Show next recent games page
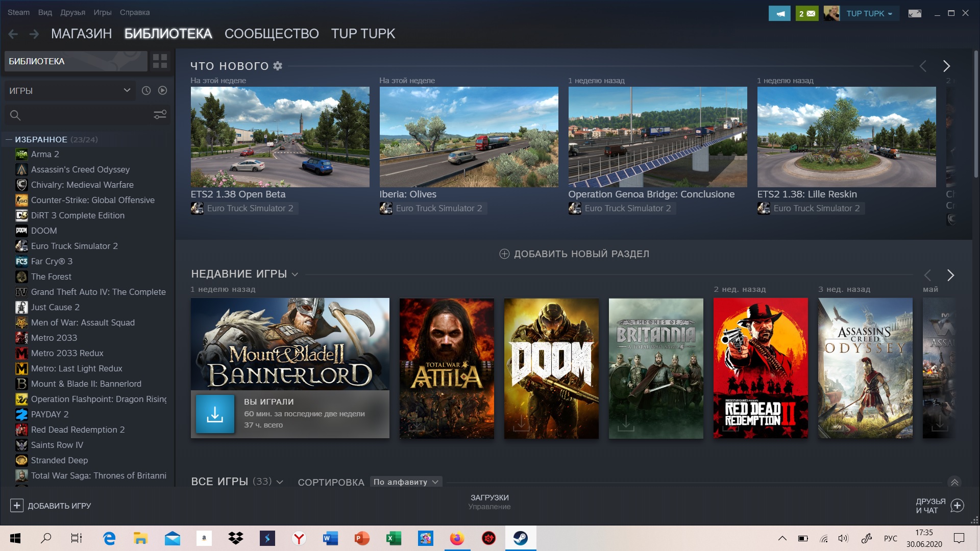Image resolution: width=980 pixels, height=551 pixels. (x=950, y=275)
